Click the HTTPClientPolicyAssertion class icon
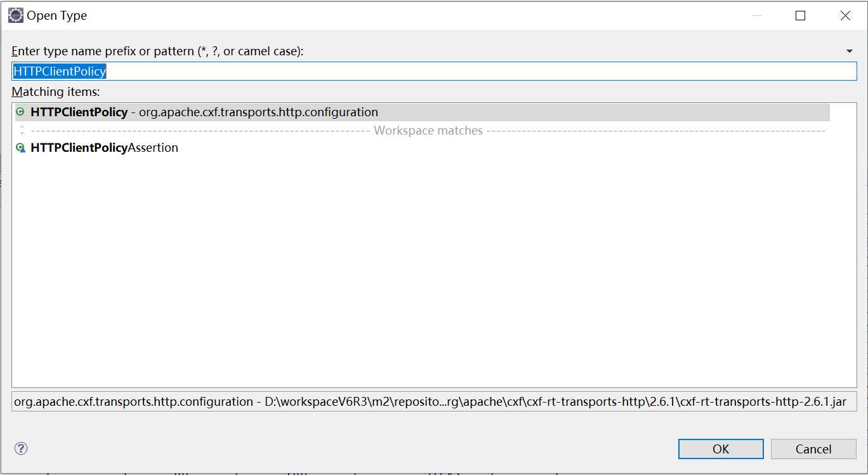This screenshot has height=475, width=868. (x=20, y=147)
